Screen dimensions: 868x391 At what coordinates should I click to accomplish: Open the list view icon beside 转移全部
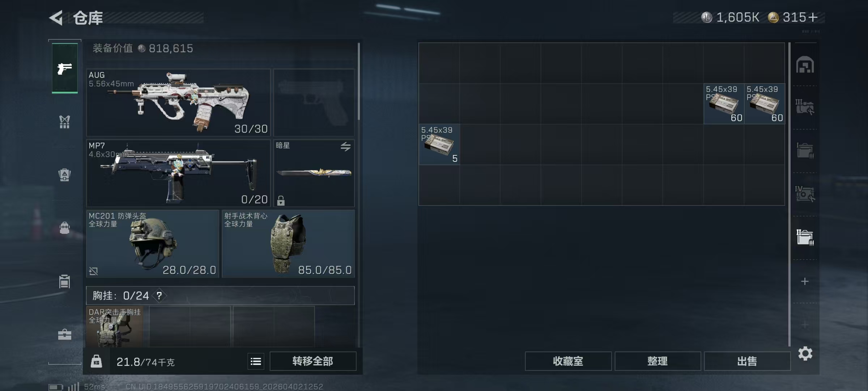pyautogui.click(x=256, y=361)
